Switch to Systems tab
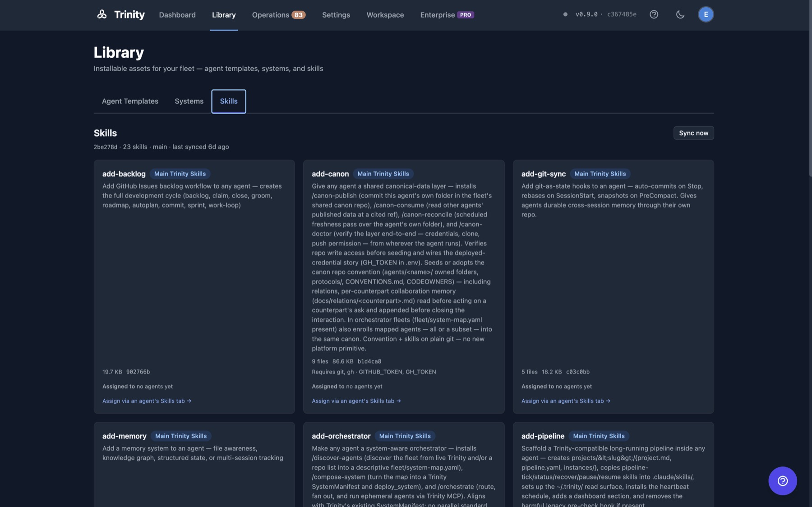 (x=189, y=101)
